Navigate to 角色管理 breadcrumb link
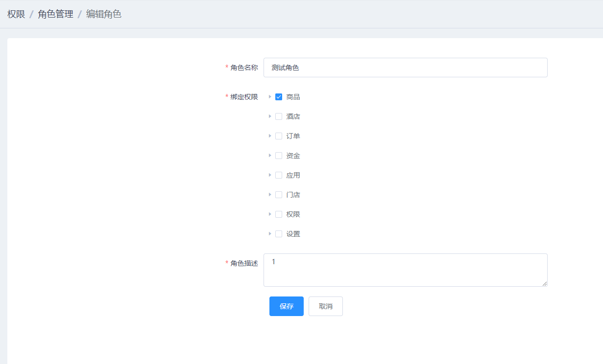The width and height of the screenshot is (603, 364). click(x=55, y=14)
